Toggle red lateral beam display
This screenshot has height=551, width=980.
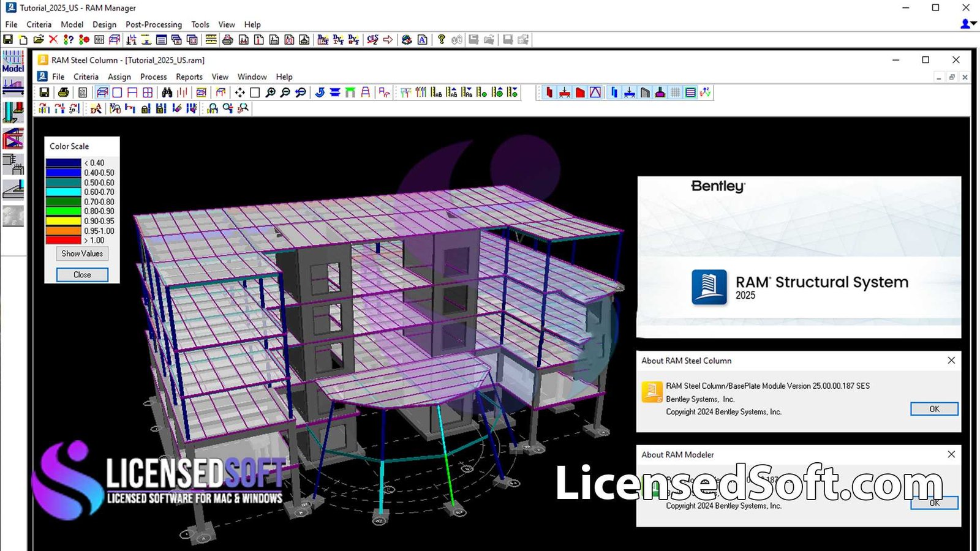coord(565,92)
